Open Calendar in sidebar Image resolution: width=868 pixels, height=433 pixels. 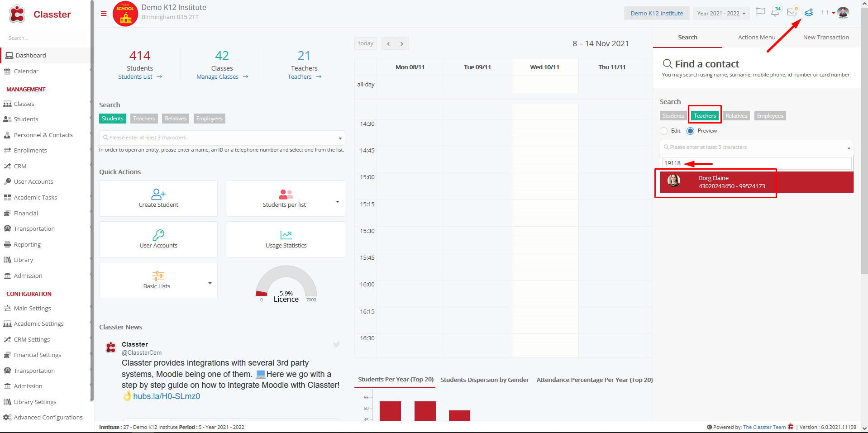pos(26,71)
